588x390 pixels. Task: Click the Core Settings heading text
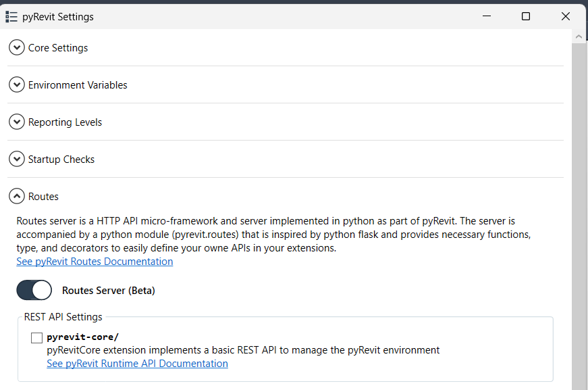click(58, 48)
